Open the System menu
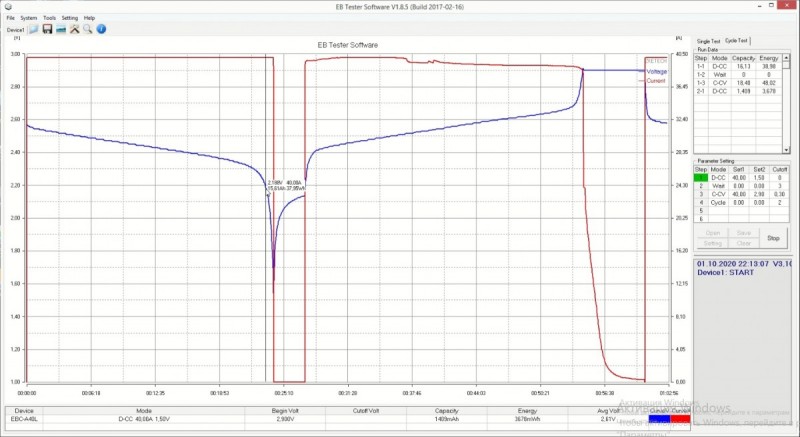 coord(28,18)
